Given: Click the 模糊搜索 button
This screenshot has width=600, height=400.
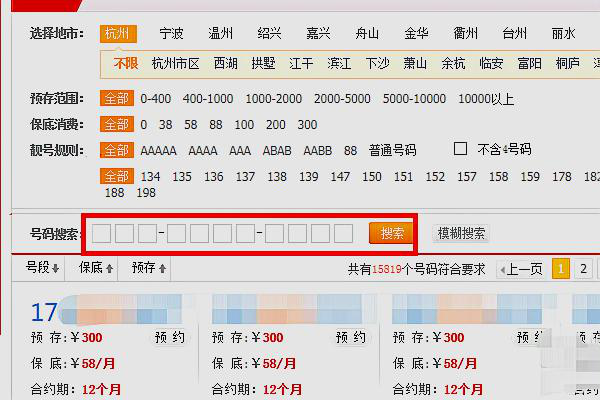Looking at the screenshot, I should pyautogui.click(x=462, y=234).
